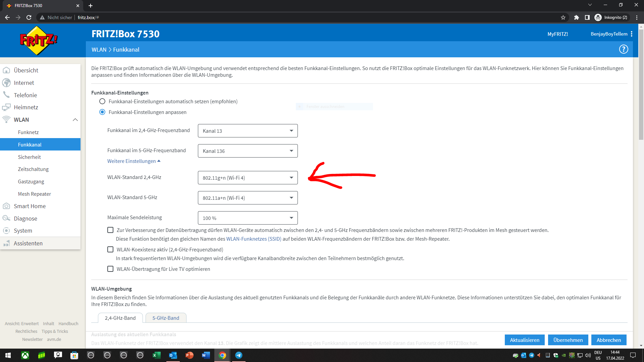This screenshot has height=362, width=644.
Task: Switch to the 5-GHz-Band tab
Action: pos(166,318)
